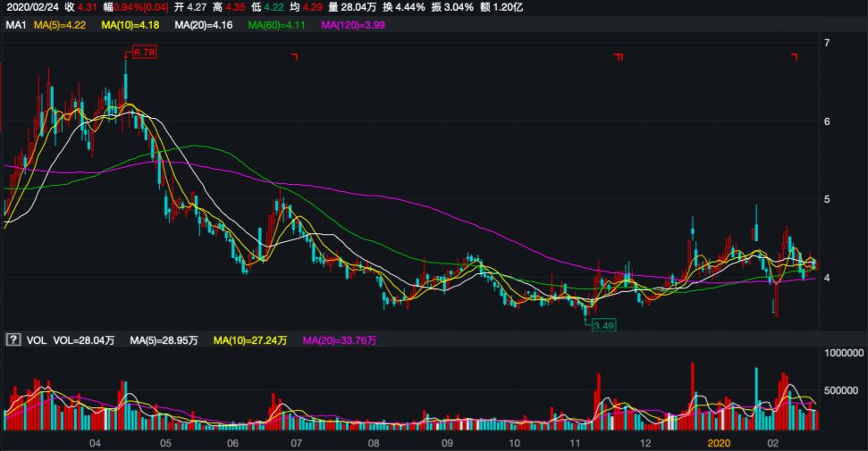Toggle the magenta MA(120) moving average legend
Image resolution: width=868 pixels, height=451 pixels.
tap(351, 25)
